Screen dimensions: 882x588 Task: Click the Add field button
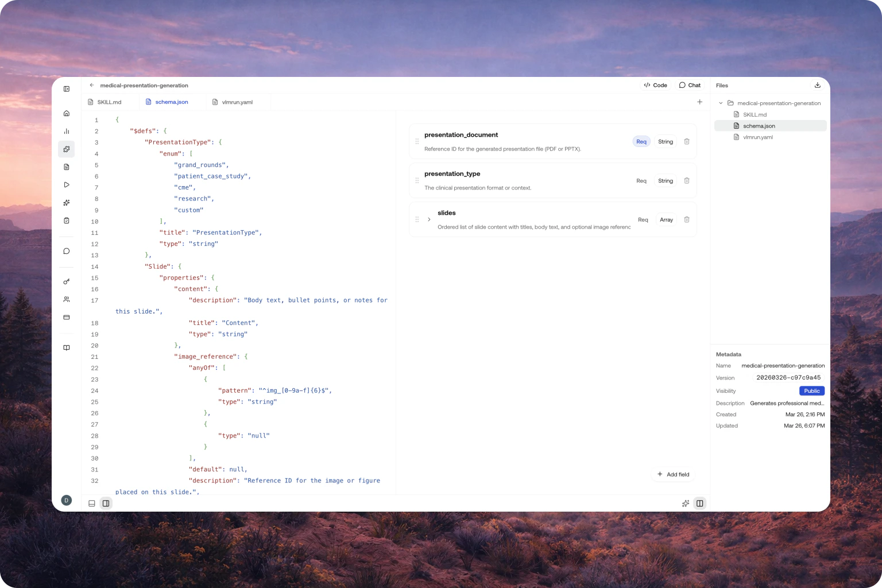tap(674, 474)
